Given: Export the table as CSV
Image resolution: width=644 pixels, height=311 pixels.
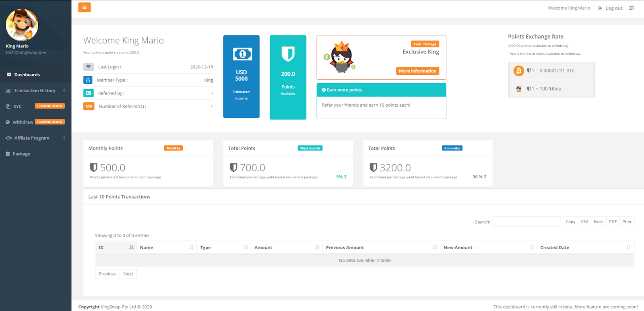Looking at the screenshot, I should click(x=584, y=222).
